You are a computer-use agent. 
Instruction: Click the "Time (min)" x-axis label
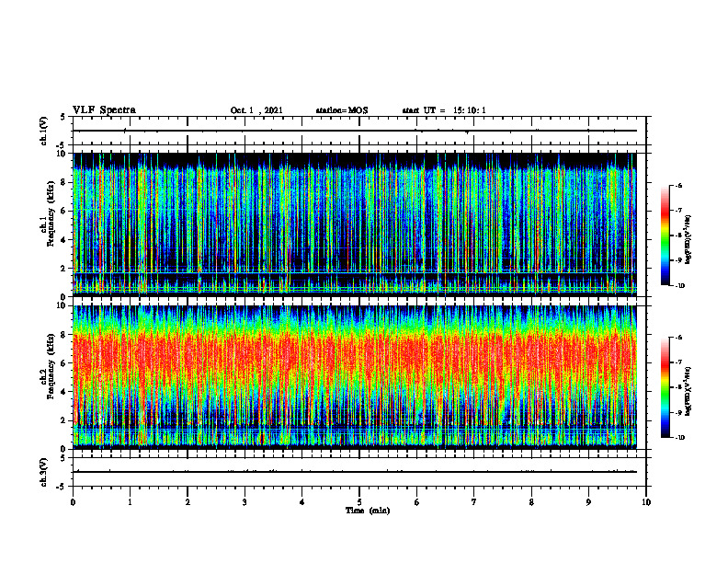click(368, 511)
